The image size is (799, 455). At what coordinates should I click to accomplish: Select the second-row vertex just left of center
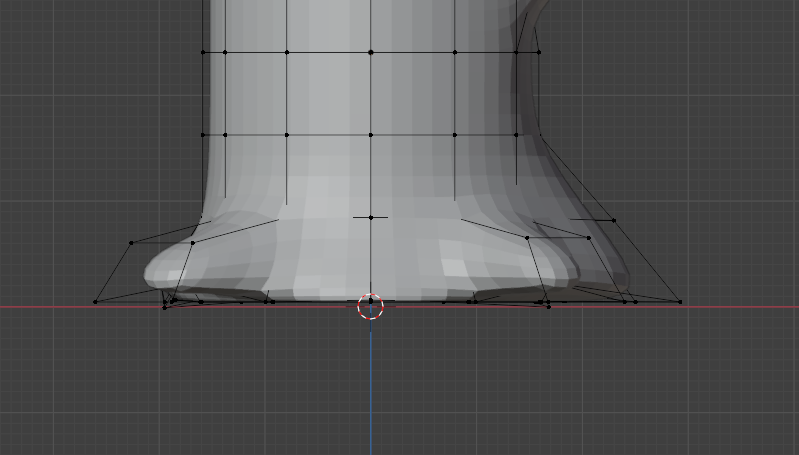coord(287,134)
